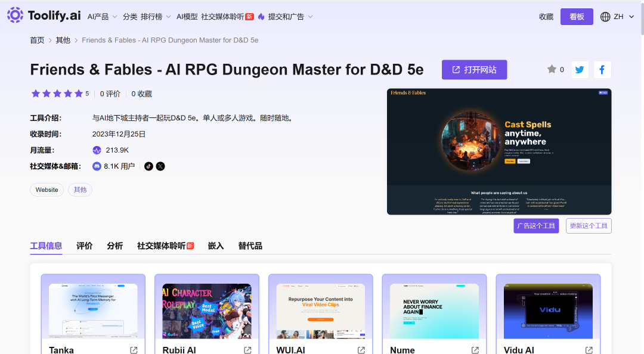
Task: Expand the ZH language dropdown
Action: 624,17
